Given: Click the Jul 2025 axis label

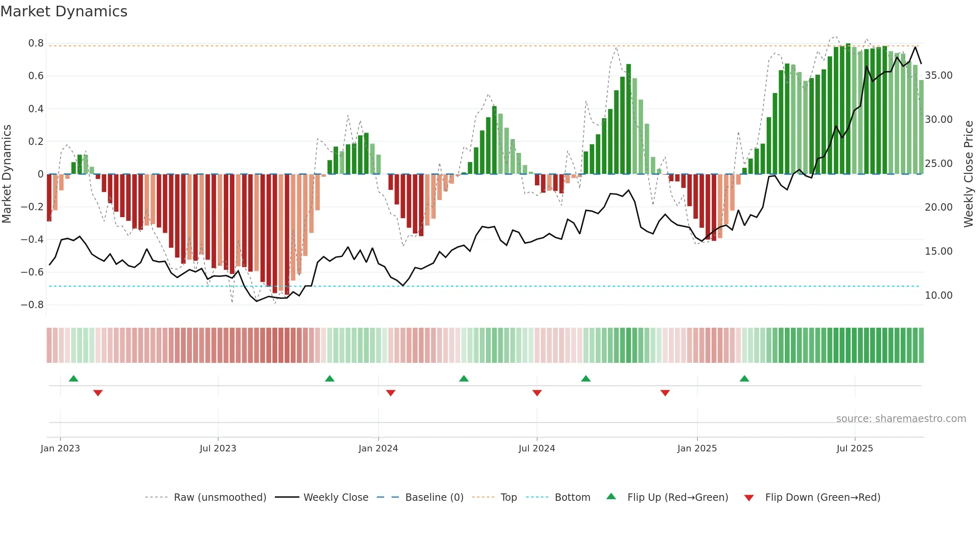Looking at the screenshot, I should pos(855,448).
